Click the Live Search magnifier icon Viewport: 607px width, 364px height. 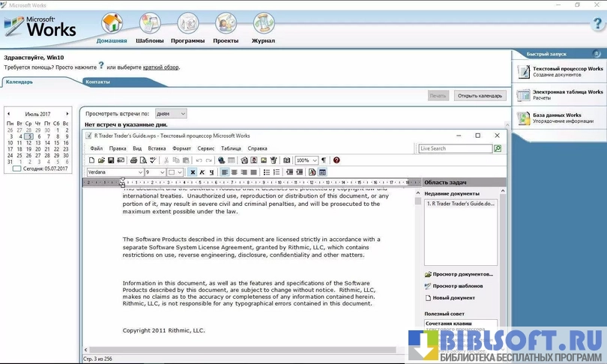pos(498,148)
